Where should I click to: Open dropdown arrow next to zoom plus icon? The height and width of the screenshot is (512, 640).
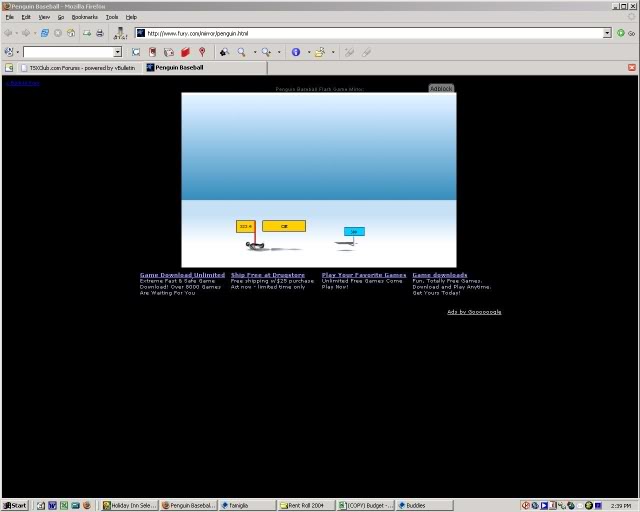click(279, 52)
